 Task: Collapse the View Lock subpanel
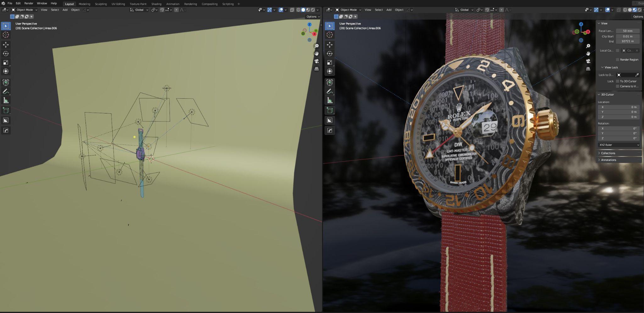tap(611, 67)
